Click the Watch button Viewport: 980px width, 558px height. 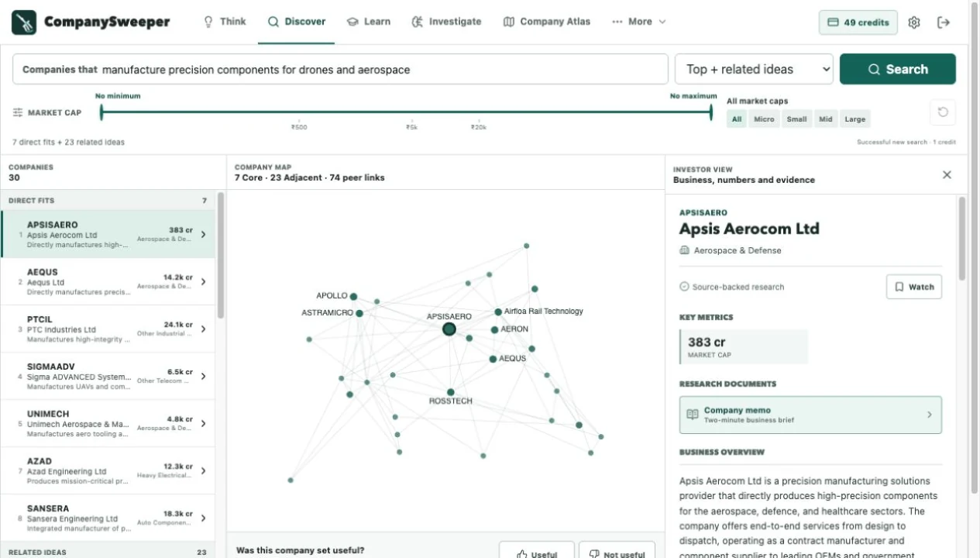914,287
